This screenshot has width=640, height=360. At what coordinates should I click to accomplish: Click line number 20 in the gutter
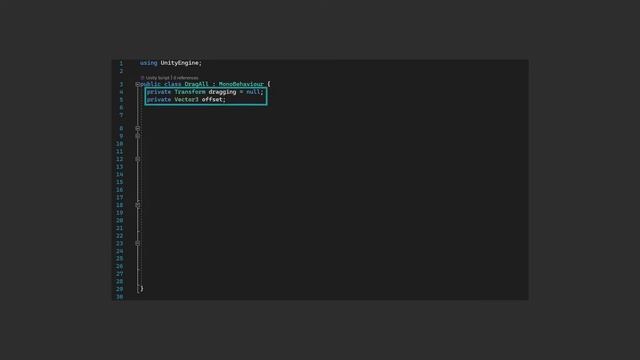(x=120, y=220)
